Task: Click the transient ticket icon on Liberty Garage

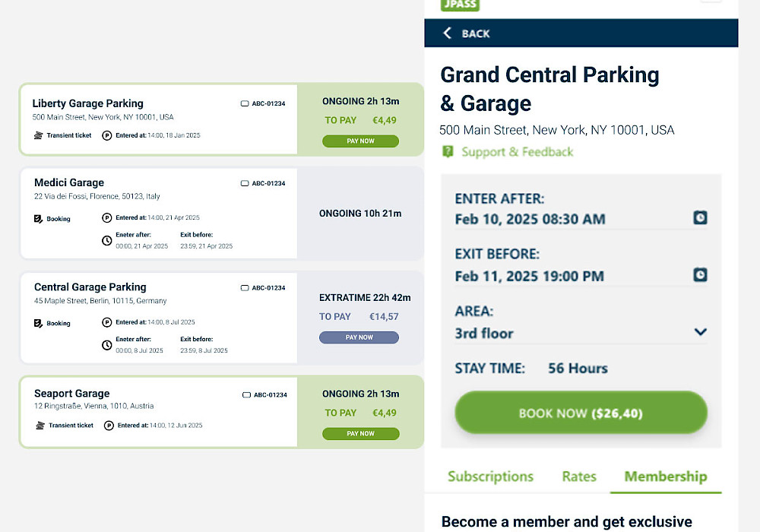Action: 39,135
